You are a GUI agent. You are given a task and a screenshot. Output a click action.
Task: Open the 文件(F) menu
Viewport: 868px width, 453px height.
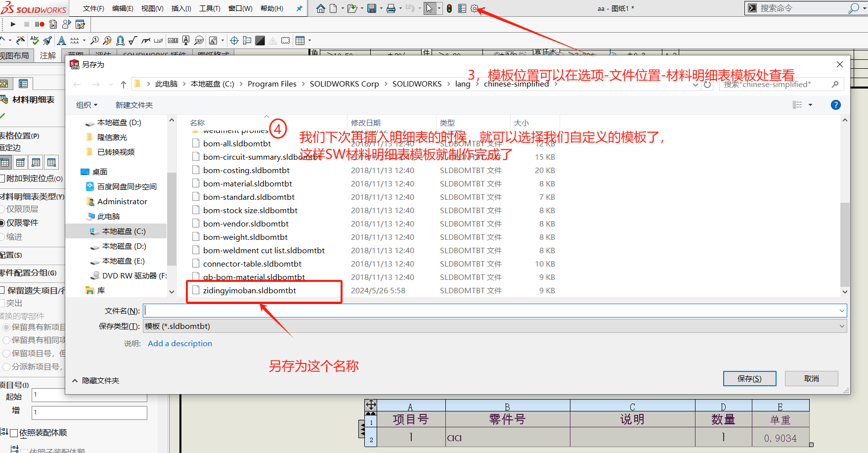(x=93, y=8)
